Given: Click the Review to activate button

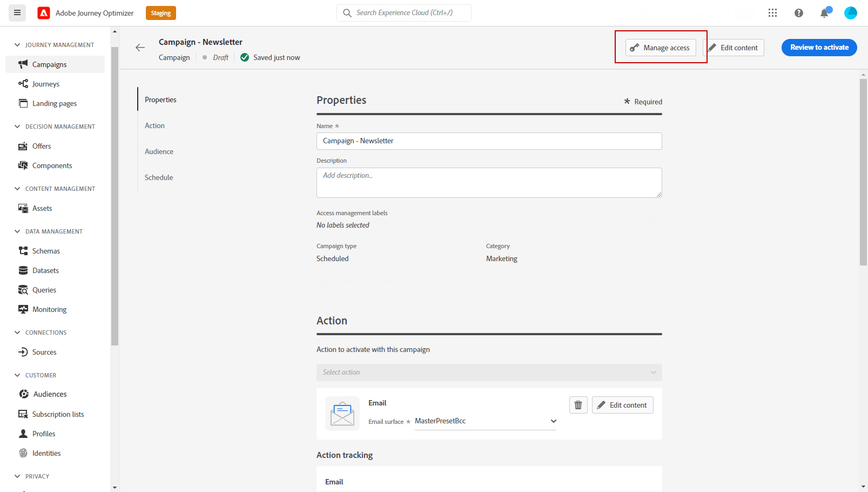Looking at the screenshot, I should [819, 48].
